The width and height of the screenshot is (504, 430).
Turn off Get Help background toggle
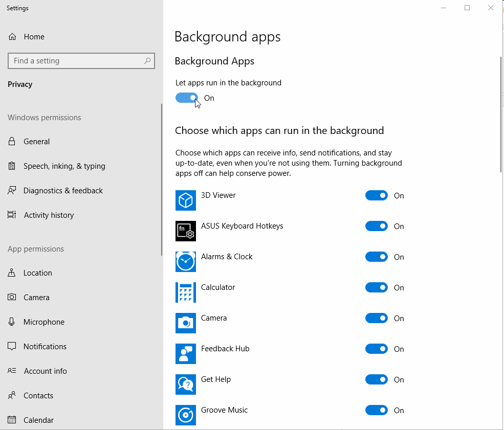(x=377, y=379)
